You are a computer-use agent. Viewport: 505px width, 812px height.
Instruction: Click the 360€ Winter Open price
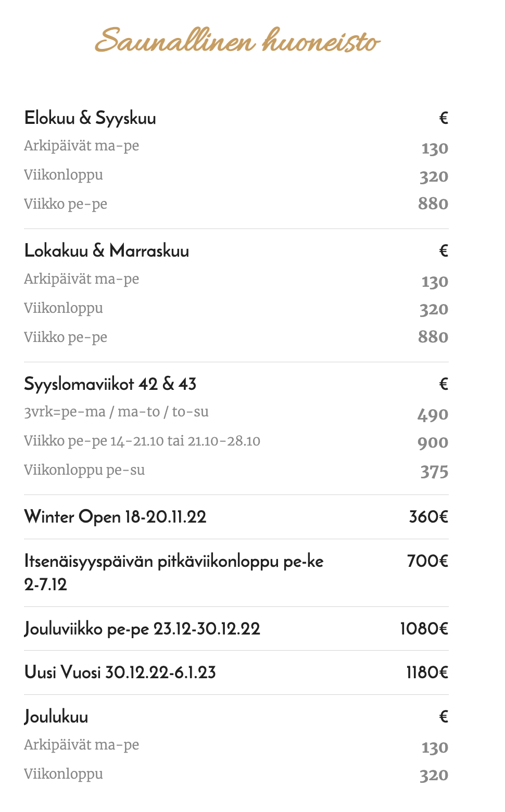[428, 517]
